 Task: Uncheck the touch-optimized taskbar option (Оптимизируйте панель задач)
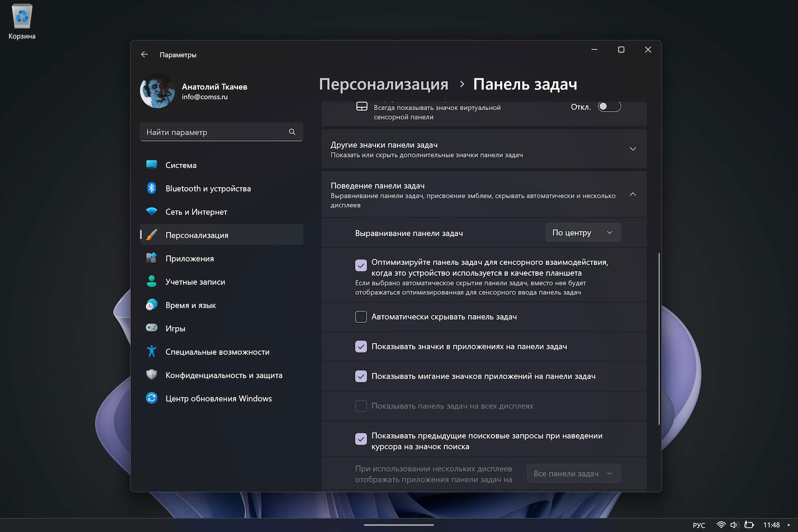(x=361, y=265)
